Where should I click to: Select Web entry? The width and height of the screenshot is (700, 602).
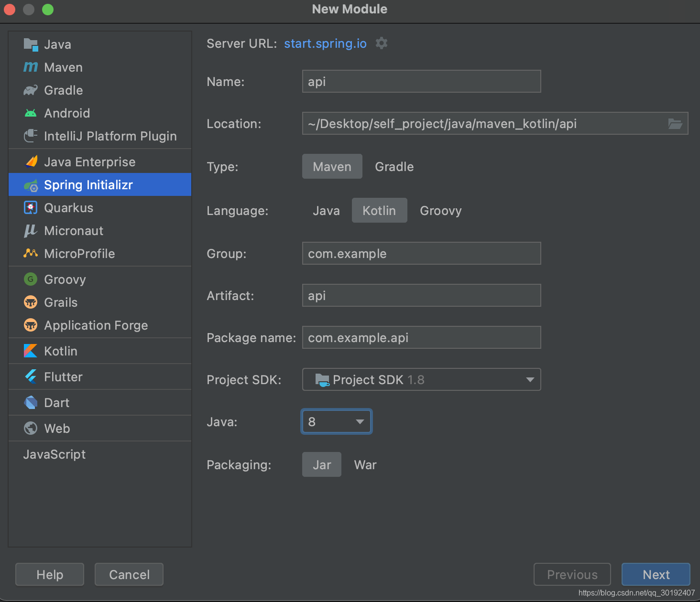tap(100, 429)
